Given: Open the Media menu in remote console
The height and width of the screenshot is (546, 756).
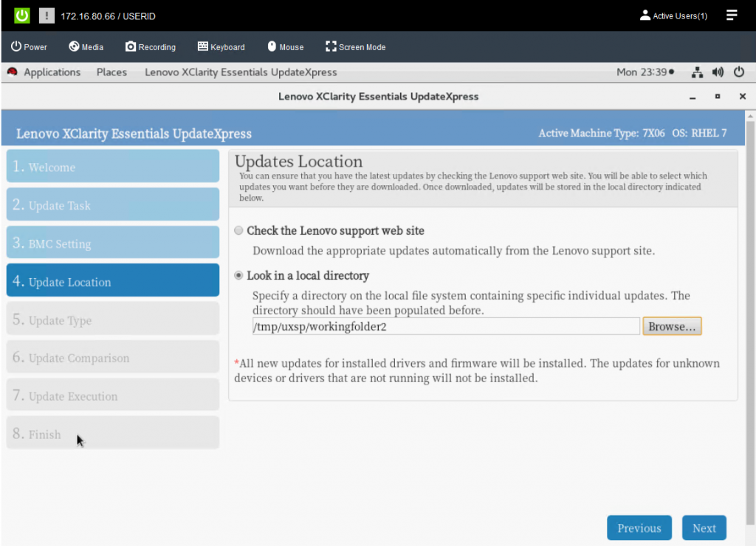Looking at the screenshot, I should (x=86, y=46).
